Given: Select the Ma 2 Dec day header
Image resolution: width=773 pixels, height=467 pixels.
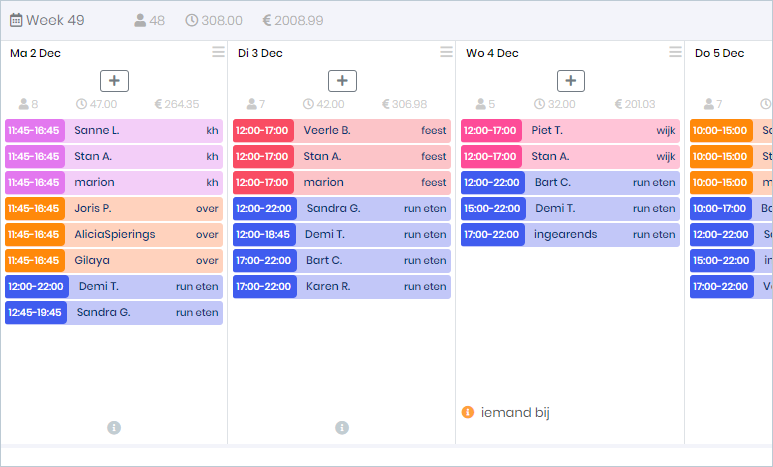Looking at the screenshot, I should click(34, 53).
